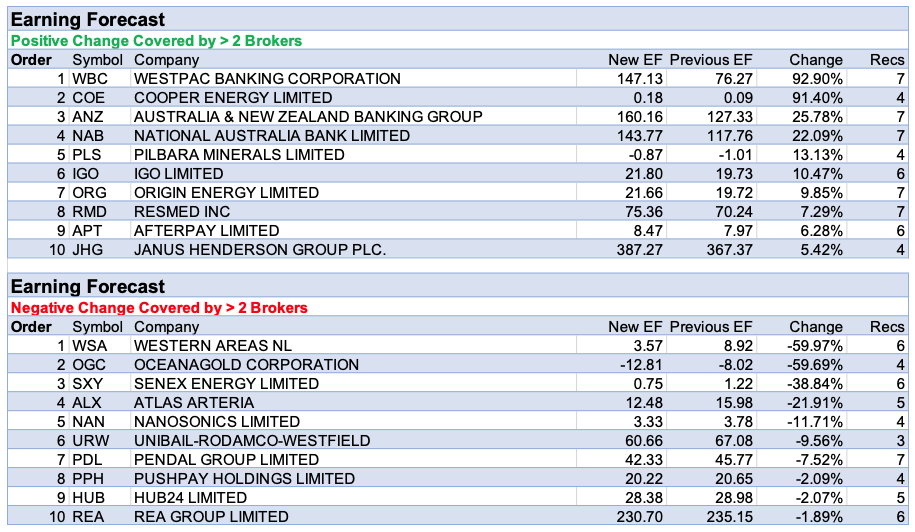Select the UNIBAIL-RODAMCO-WESTFIELD cell

(x=252, y=441)
